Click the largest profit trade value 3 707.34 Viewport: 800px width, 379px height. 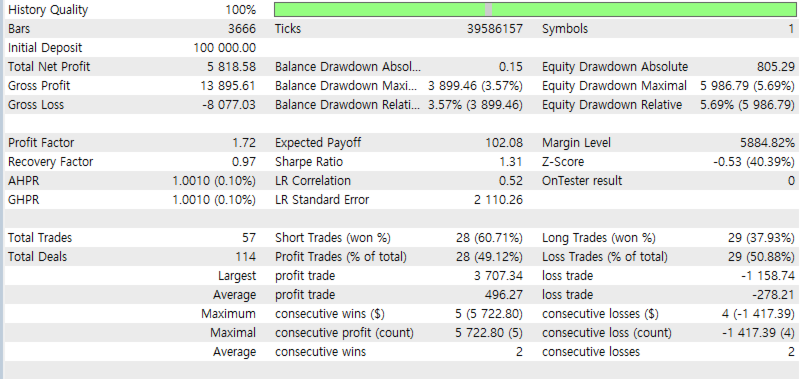pyautogui.click(x=498, y=276)
